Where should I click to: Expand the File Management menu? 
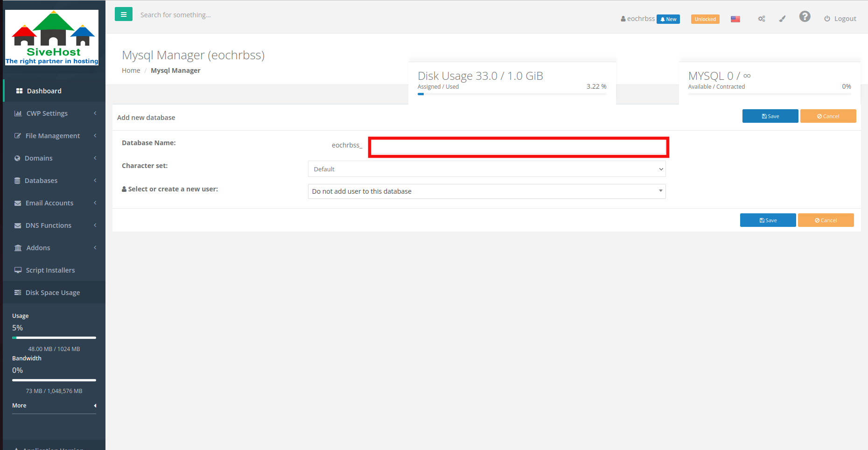click(54, 135)
